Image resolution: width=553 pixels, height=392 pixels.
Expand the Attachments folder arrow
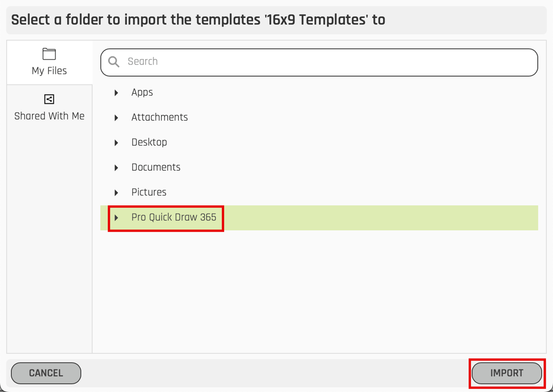click(x=117, y=118)
